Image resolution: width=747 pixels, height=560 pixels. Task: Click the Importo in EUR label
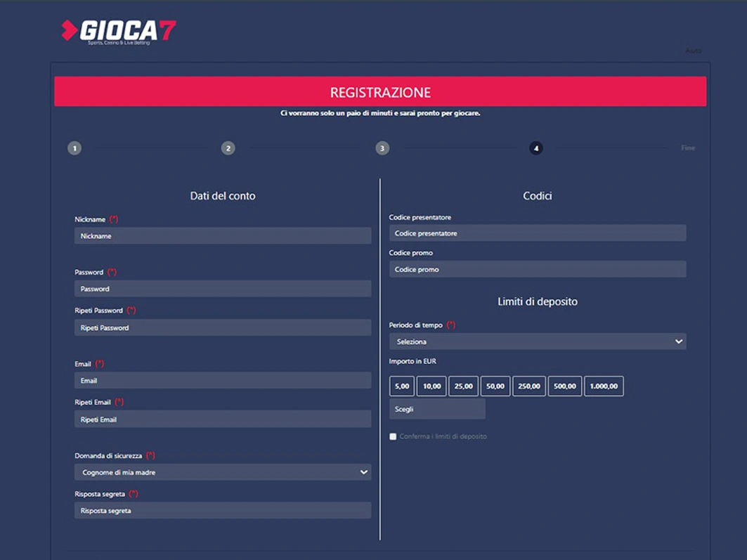pos(413,361)
